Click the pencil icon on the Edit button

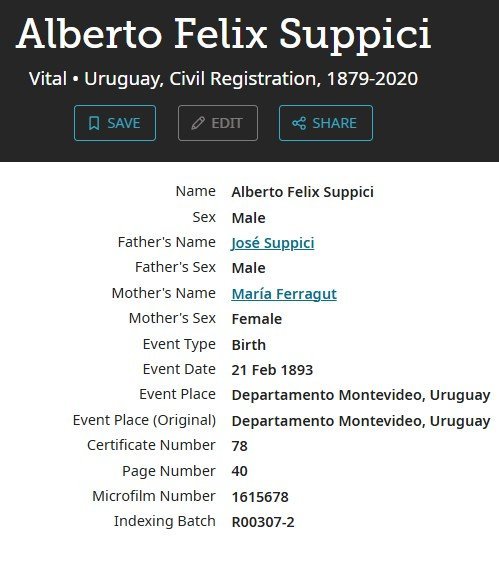(x=198, y=123)
